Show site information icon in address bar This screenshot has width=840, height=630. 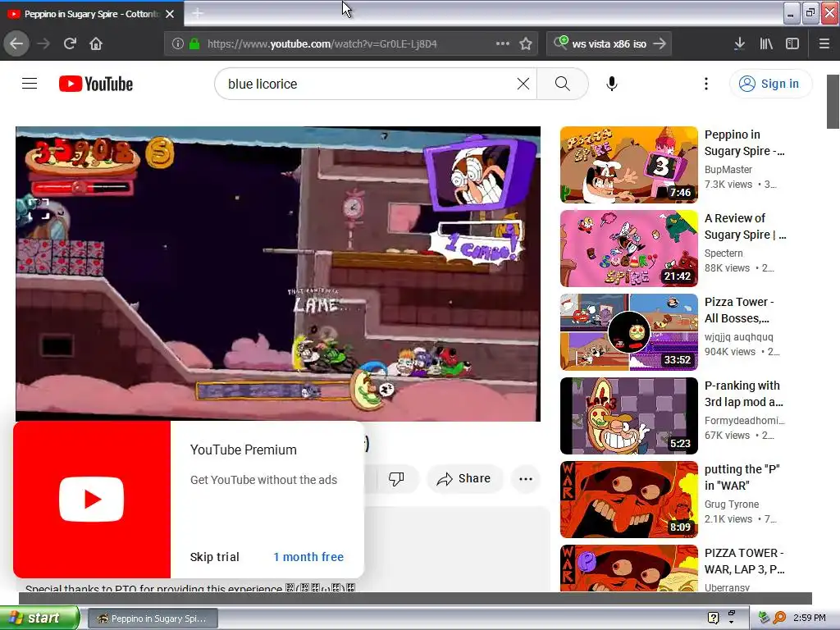(178, 43)
